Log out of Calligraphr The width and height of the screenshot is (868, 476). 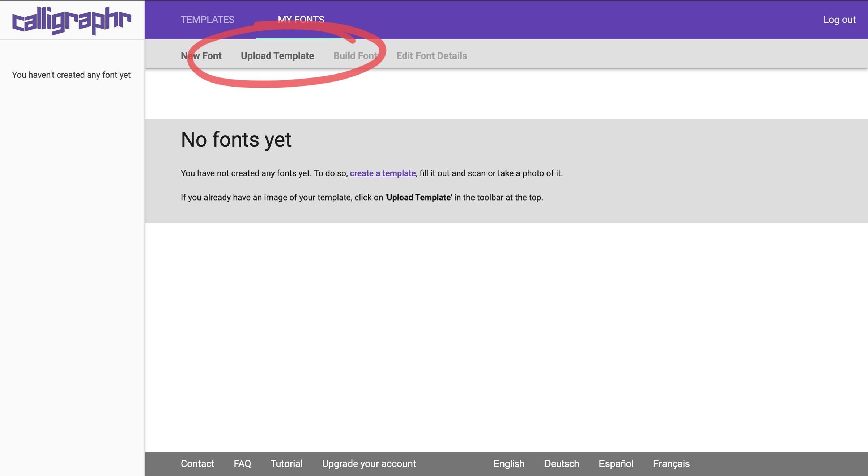[839, 20]
